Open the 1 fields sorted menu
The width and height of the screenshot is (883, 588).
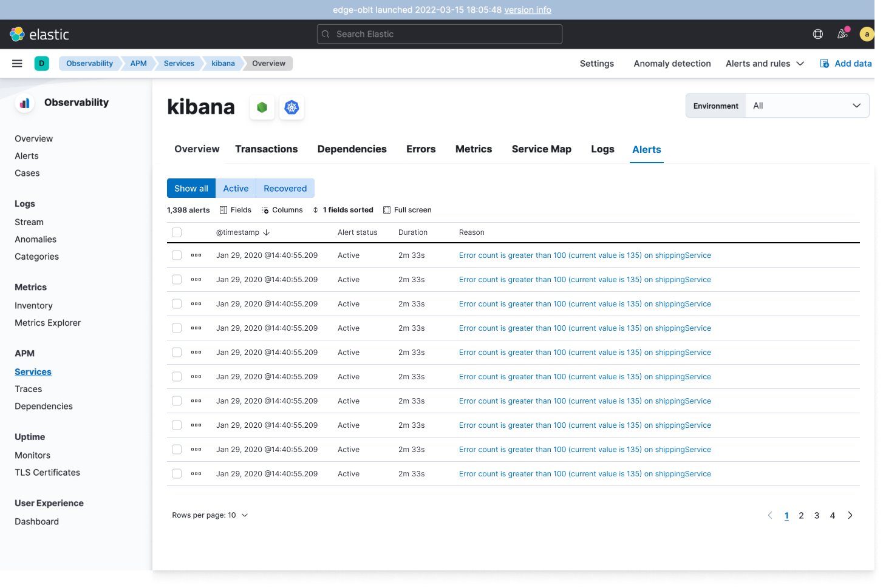point(343,210)
